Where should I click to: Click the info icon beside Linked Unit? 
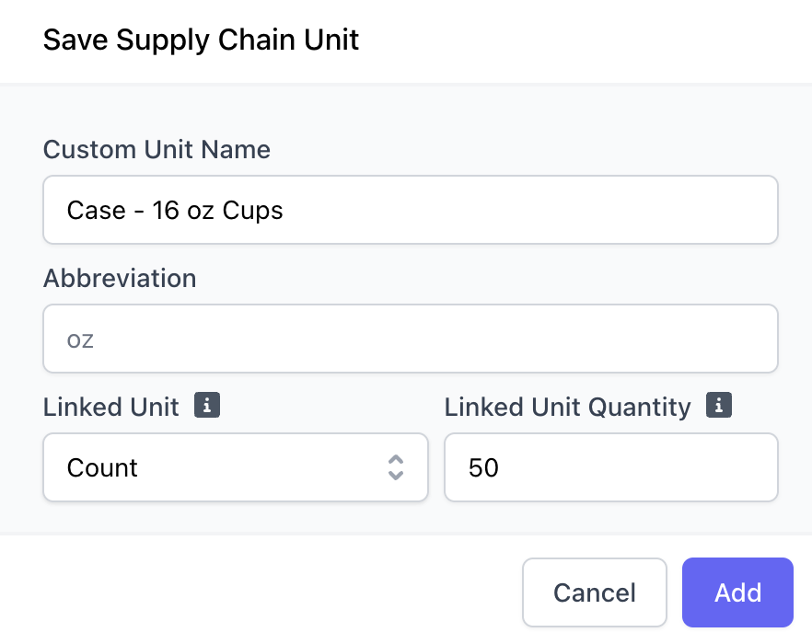(x=207, y=405)
